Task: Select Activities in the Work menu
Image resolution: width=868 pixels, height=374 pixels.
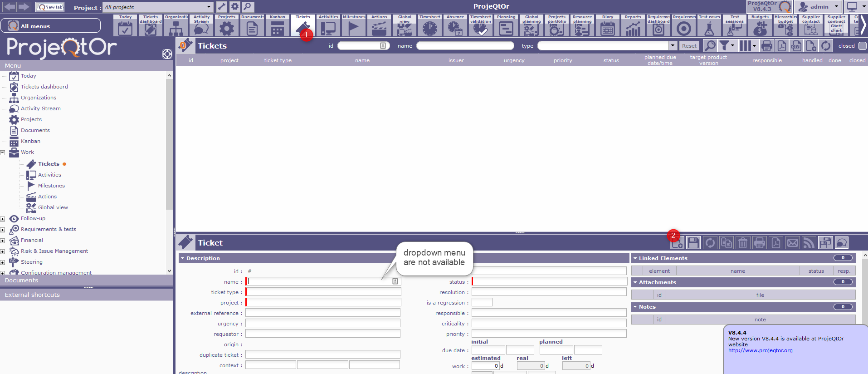Action: [49, 175]
